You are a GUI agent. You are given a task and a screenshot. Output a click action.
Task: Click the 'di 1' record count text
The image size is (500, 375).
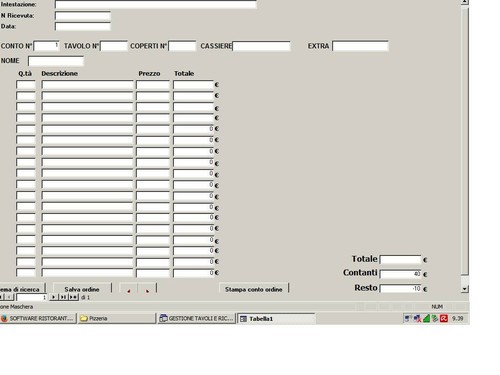[x=86, y=297]
